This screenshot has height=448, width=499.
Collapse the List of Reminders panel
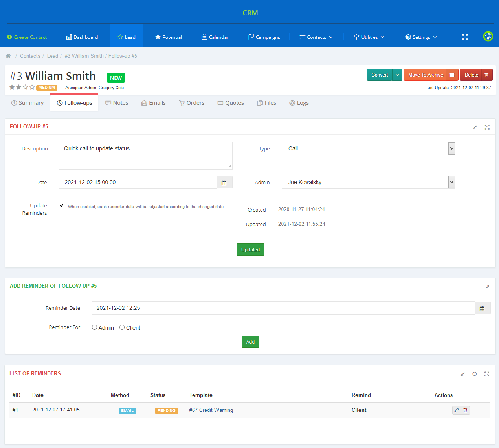click(463, 374)
